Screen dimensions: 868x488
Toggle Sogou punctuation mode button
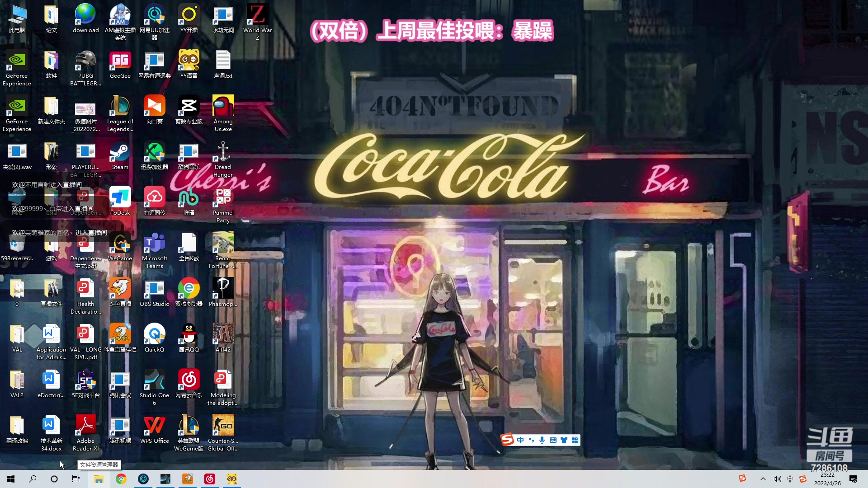[x=531, y=440]
